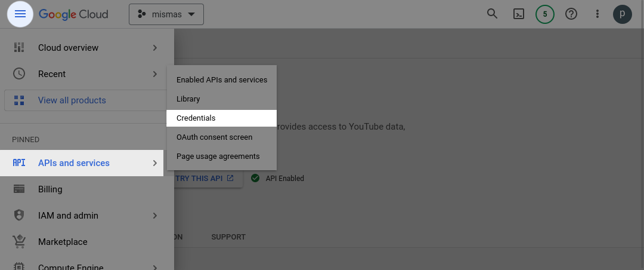Click the Recent clock icon
644x270 pixels.
(x=19, y=73)
